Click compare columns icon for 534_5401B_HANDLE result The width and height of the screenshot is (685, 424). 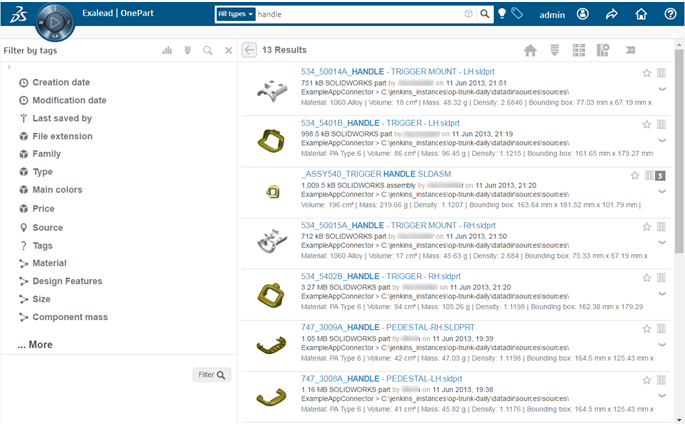(661, 124)
